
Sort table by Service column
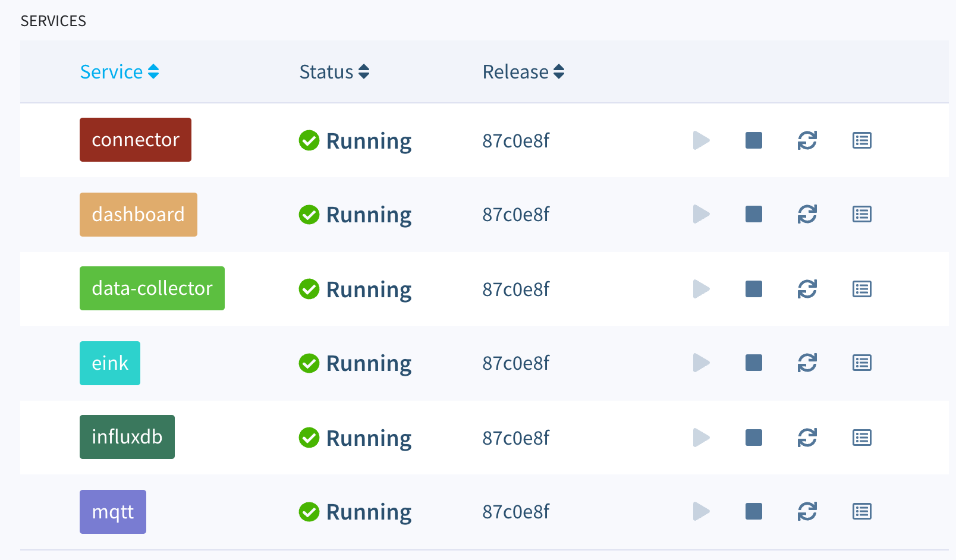point(119,72)
